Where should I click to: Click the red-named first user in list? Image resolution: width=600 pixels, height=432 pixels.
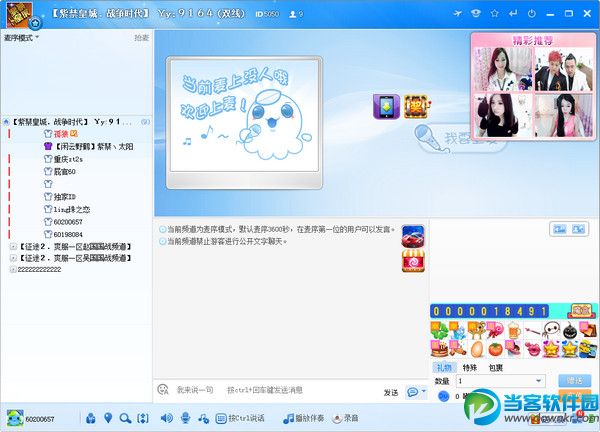(61, 134)
